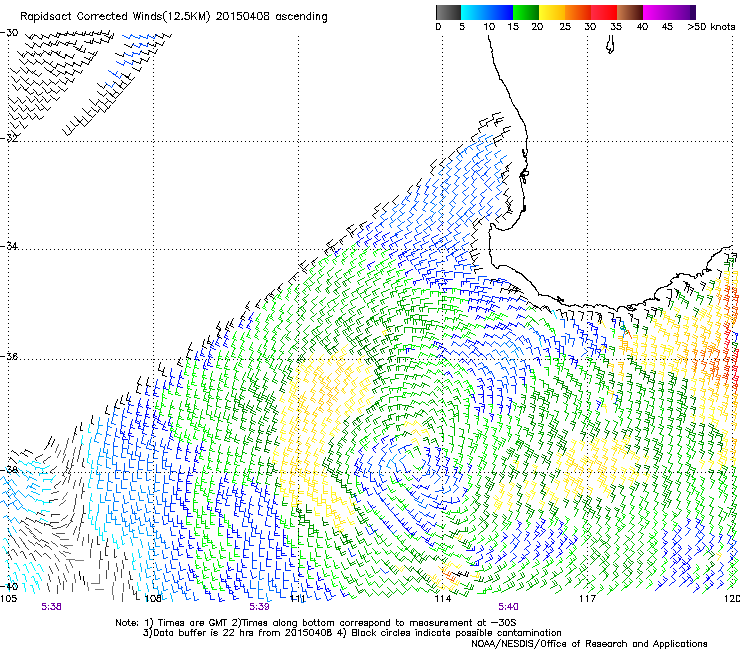This screenshot has height=650, width=740.
Task: Click the legend value '25'
Action: 565,27
